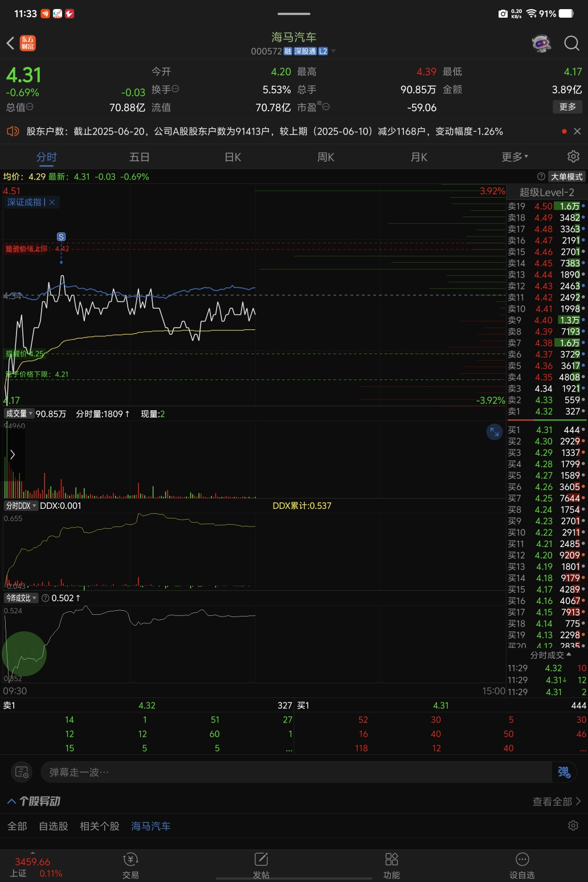The image size is (588, 882).
Task: Expand chart to fullscreen with arrows icon
Action: tap(494, 432)
